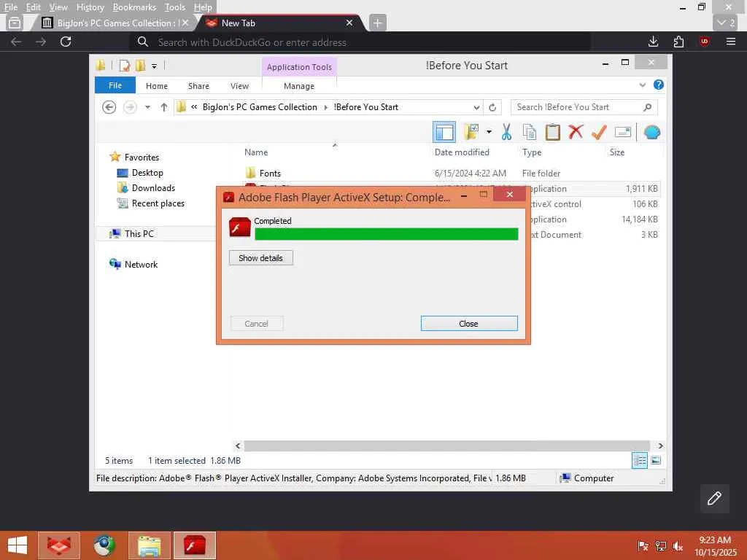
Task: Click Close button in Flash Player setup
Action: click(469, 324)
